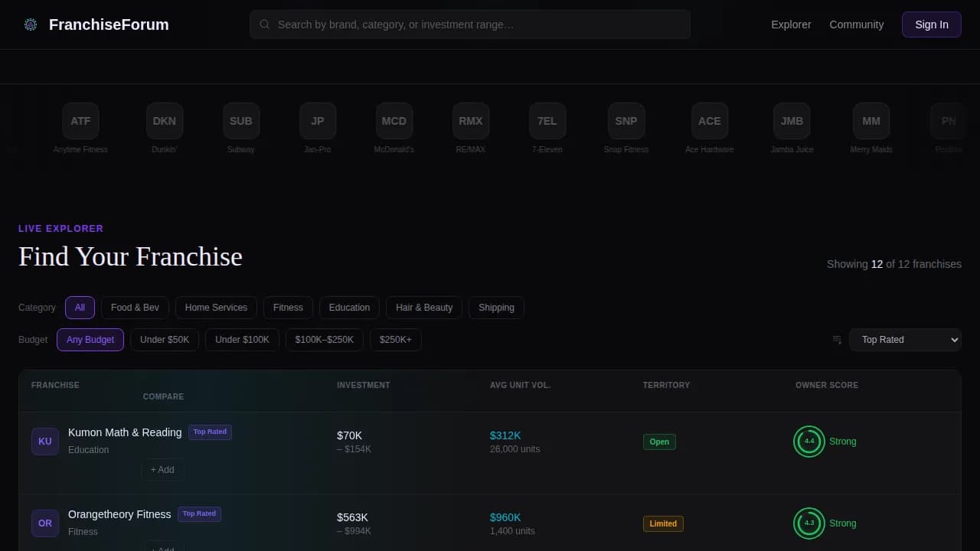
Task: Click the $563K investment value
Action: pos(352,517)
